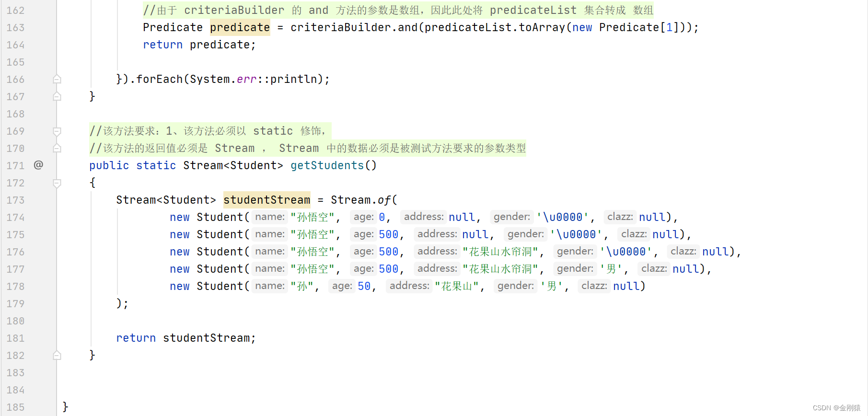This screenshot has height=416, width=868.
Task: Click the criteriaBuilder.and call on line 163
Action: point(354,27)
